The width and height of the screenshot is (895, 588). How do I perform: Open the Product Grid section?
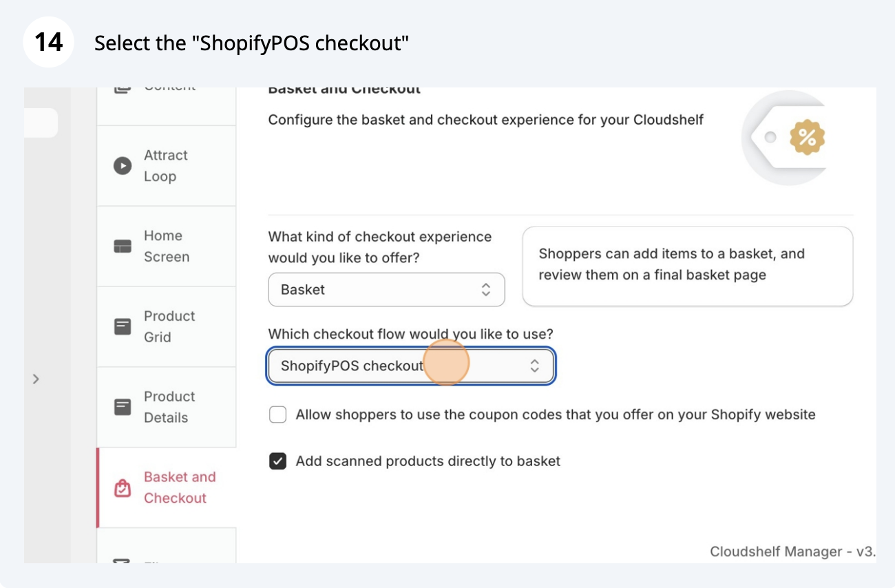point(167,326)
